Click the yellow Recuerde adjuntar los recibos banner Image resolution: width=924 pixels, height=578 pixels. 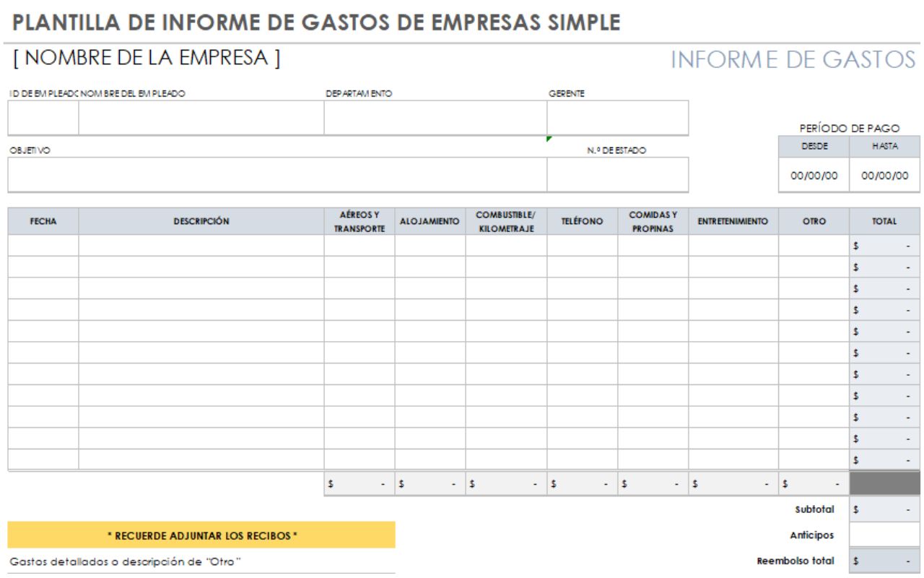(201, 535)
